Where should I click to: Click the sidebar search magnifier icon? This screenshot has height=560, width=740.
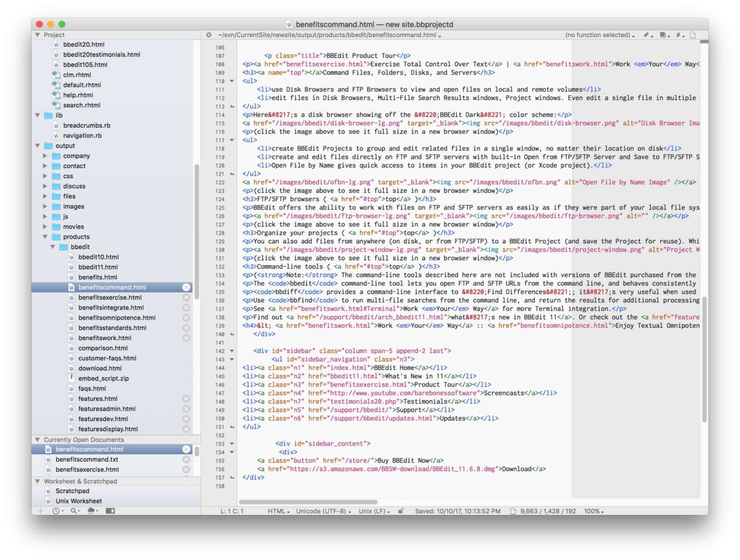[x=75, y=511]
